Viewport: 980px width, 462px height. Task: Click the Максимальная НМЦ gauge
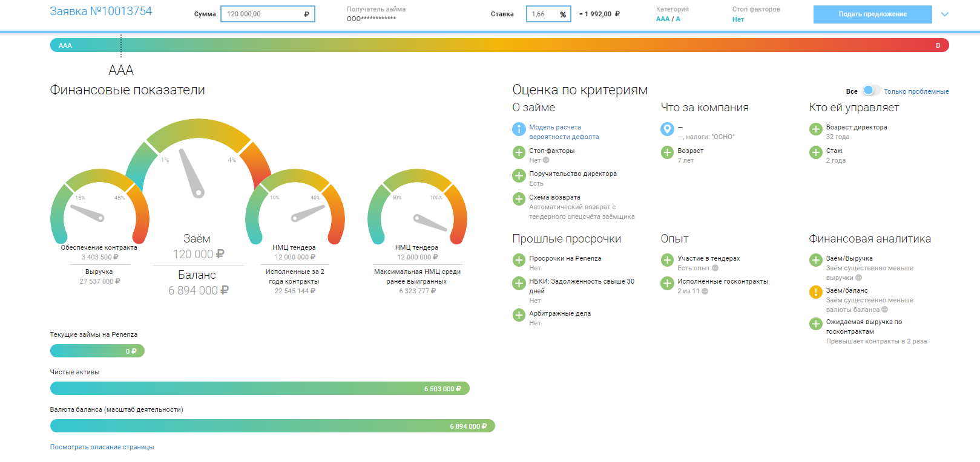click(x=417, y=206)
